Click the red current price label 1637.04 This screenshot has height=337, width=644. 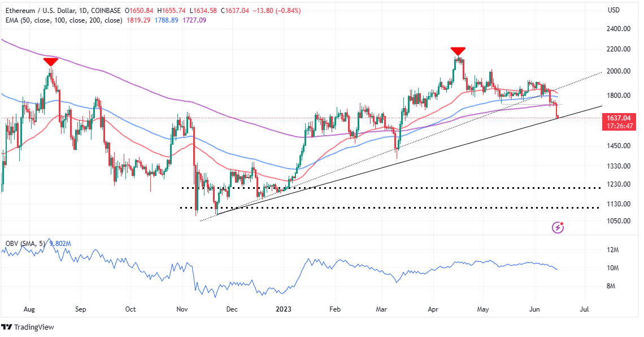pyautogui.click(x=619, y=118)
